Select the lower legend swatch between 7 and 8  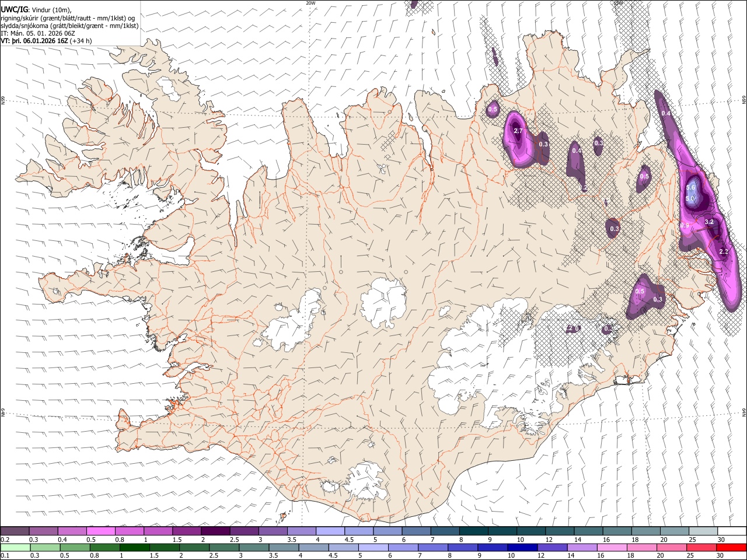(433, 547)
